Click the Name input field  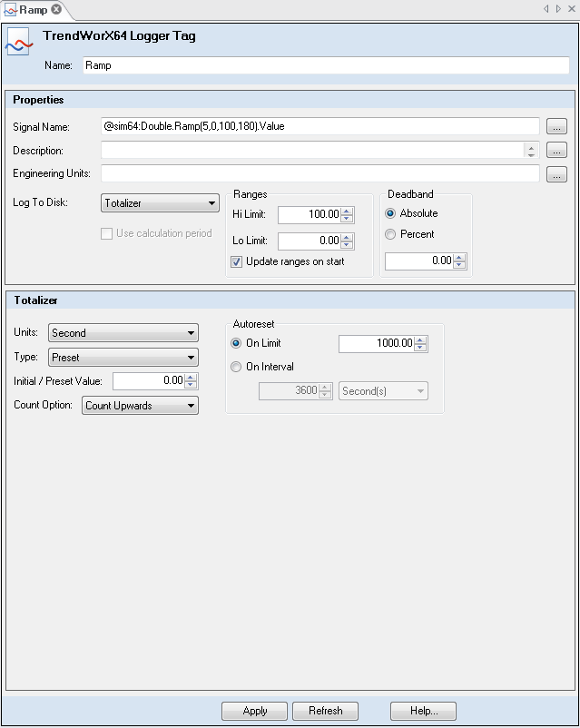click(326, 65)
